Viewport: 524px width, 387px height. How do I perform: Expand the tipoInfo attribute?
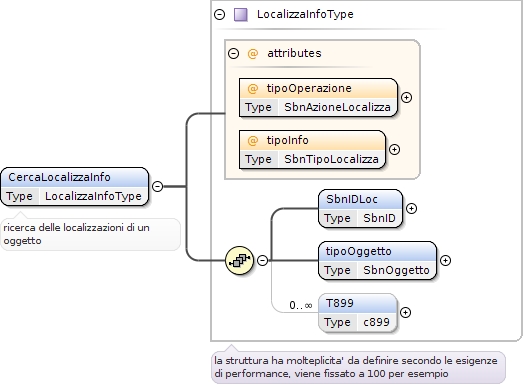point(394,149)
